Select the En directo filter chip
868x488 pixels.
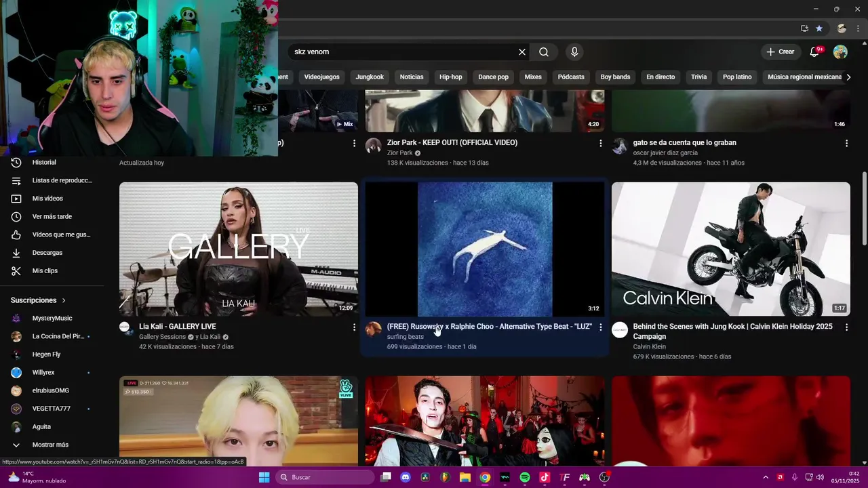tap(660, 77)
